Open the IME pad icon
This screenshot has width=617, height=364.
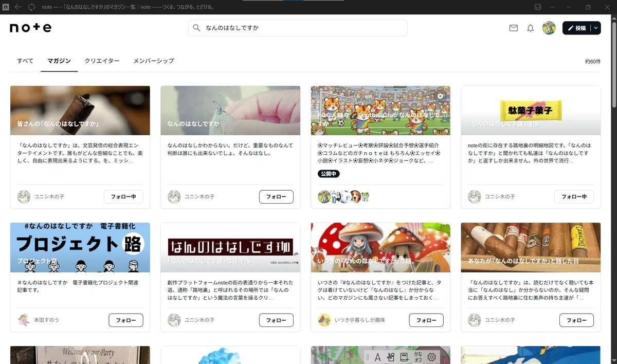391,357
